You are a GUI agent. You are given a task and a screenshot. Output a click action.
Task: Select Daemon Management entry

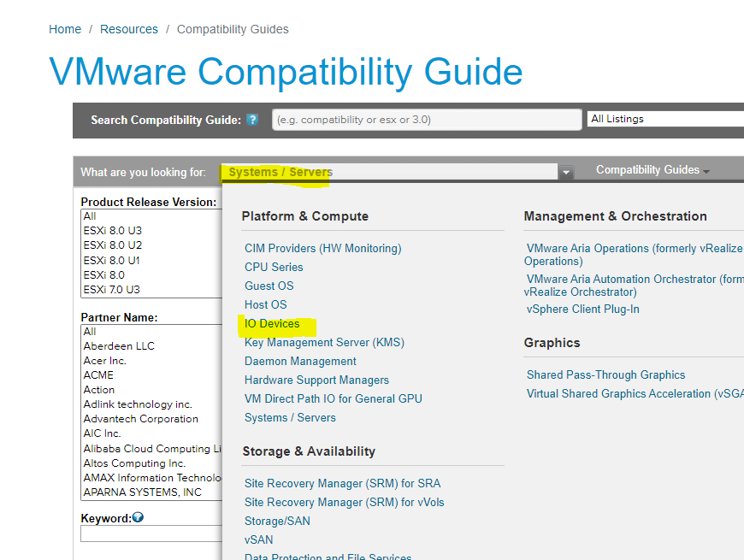click(x=300, y=362)
